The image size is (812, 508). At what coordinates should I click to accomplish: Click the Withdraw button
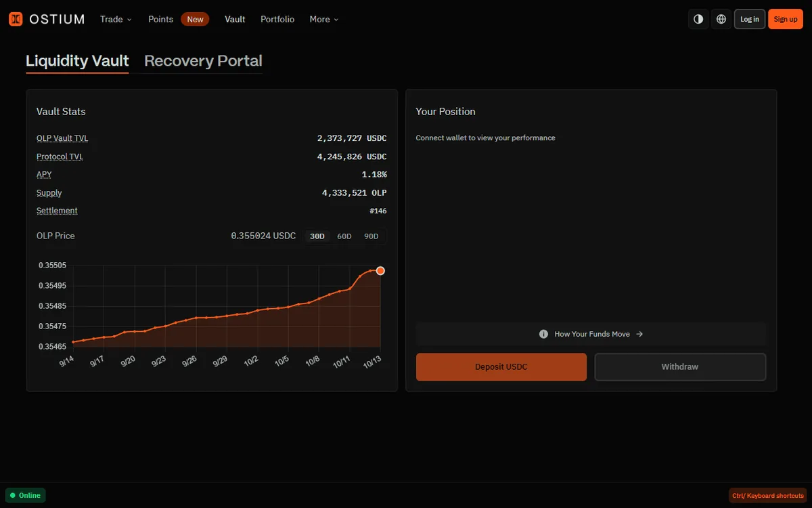pyautogui.click(x=680, y=367)
